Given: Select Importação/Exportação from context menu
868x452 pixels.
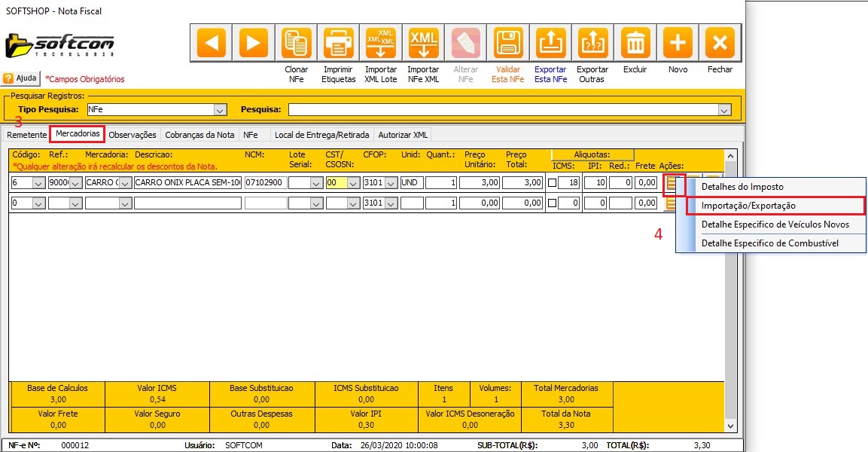Looking at the screenshot, I should click(748, 205).
